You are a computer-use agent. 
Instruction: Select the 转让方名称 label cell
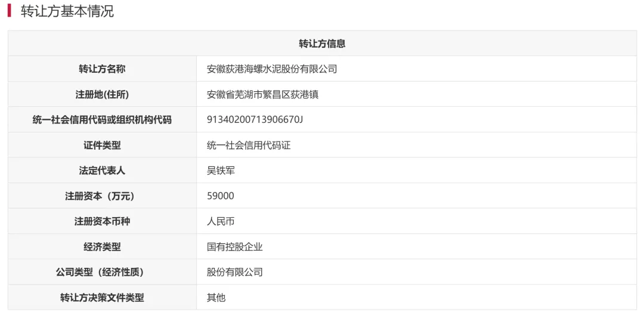[103, 69]
